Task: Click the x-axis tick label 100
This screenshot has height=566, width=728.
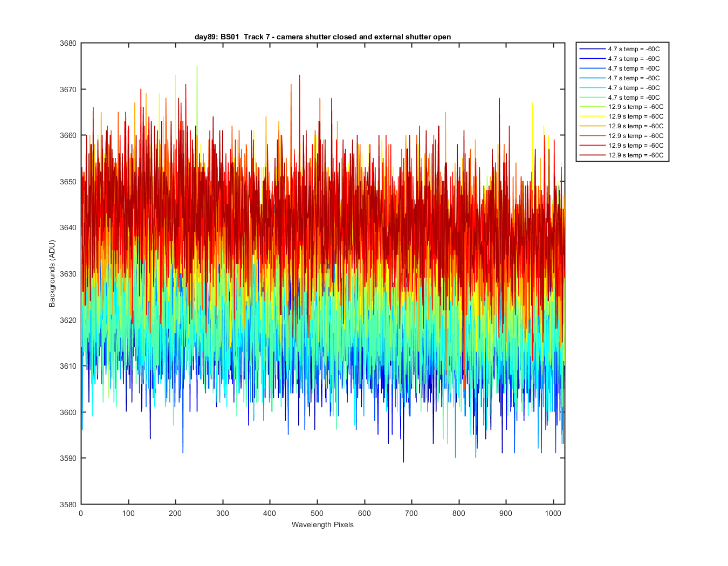Action: click(128, 513)
